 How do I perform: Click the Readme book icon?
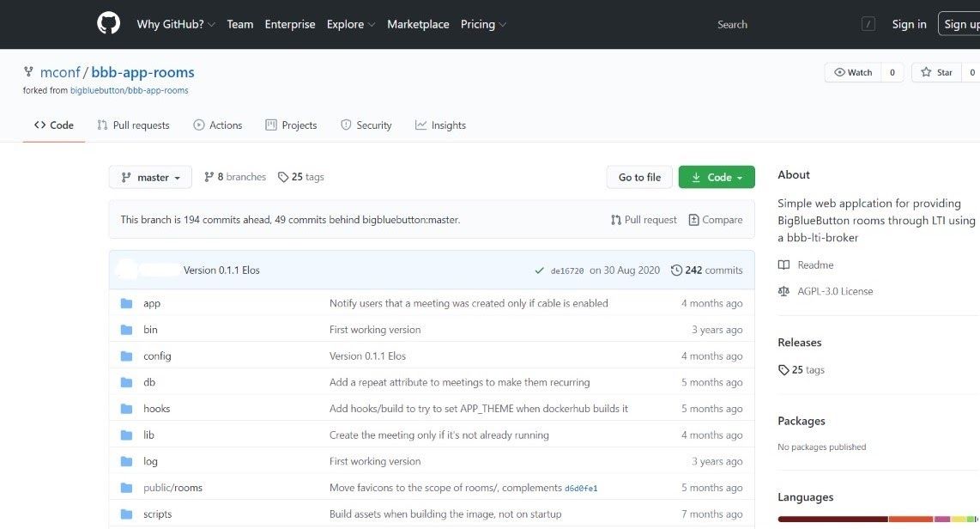[783, 264]
